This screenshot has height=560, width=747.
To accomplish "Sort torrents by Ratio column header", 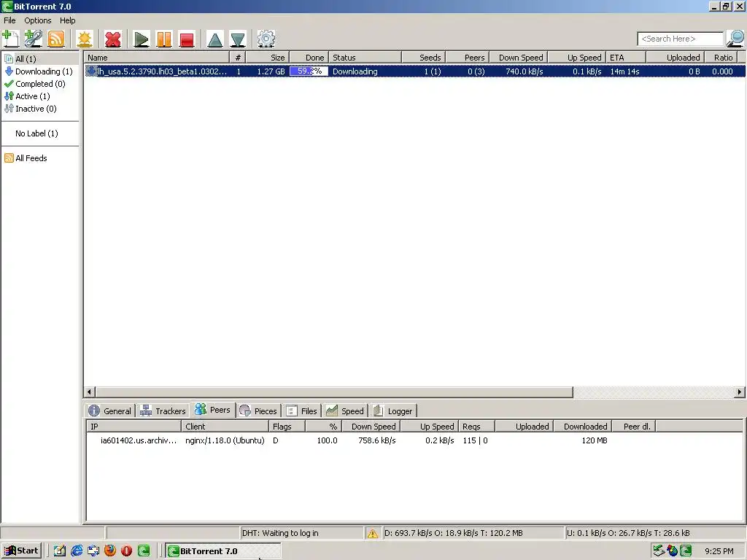I will [x=721, y=58].
